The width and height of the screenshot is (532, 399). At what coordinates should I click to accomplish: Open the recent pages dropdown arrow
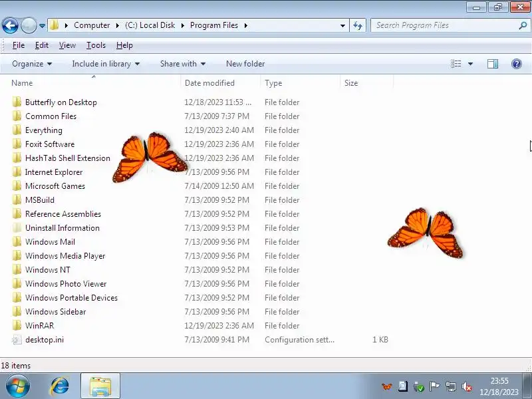click(42, 26)
